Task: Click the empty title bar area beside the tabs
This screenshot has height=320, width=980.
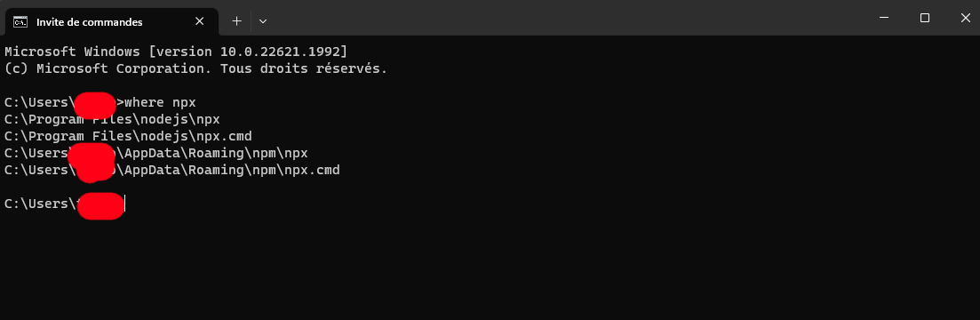Action: click(x=562, y=18)
